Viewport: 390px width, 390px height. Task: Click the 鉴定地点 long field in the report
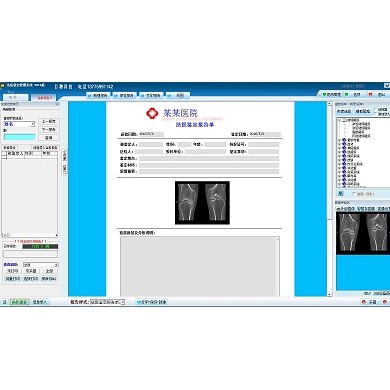click(x=209, y=158)
